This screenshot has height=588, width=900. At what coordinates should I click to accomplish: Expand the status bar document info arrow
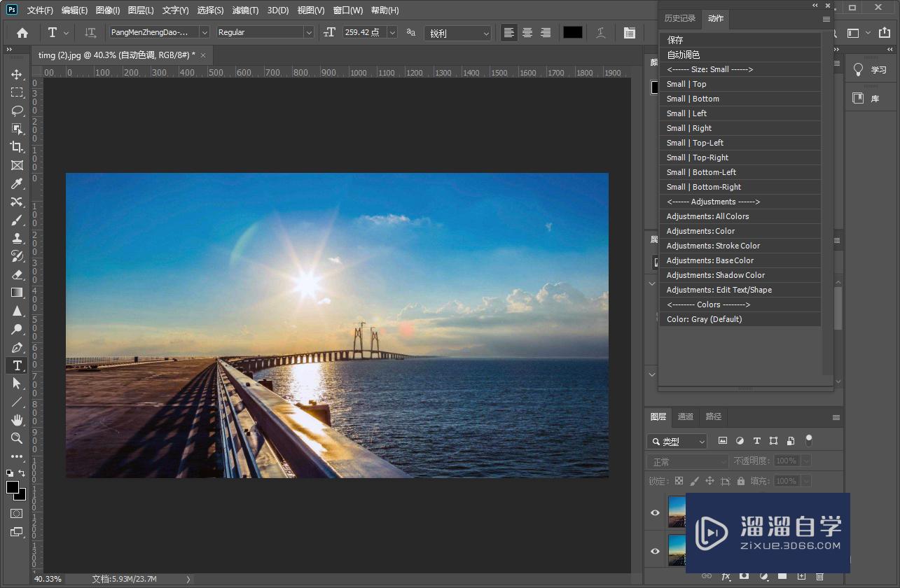188,579
